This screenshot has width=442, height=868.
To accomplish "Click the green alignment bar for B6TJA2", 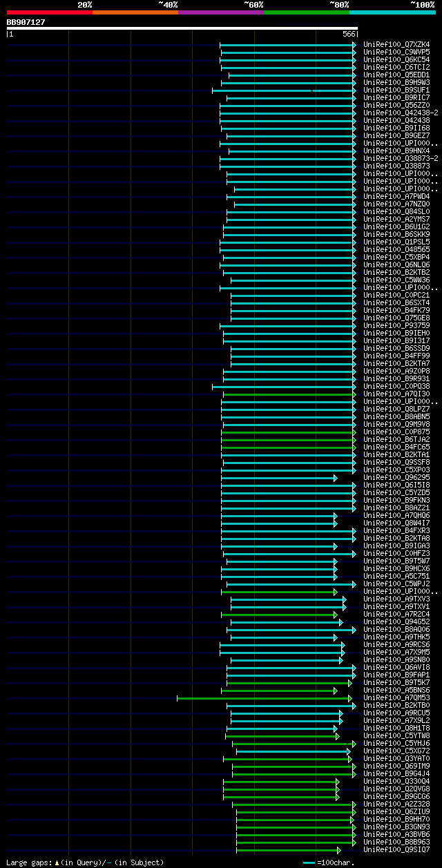I will tap(289, 440).
